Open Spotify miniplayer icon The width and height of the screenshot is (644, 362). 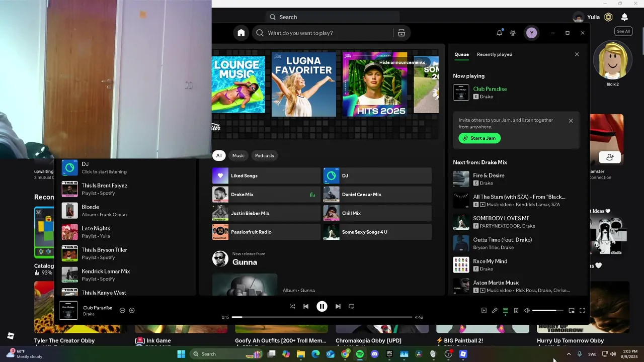click(x=572, y=311)
